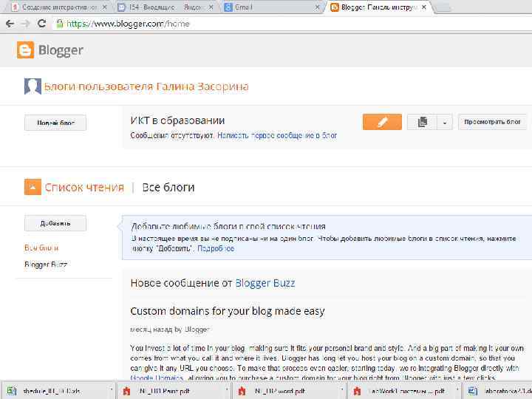The height and width of the screenshot is (399, 532).
Task: Click the browser back arrow
Action: (10, 24)
